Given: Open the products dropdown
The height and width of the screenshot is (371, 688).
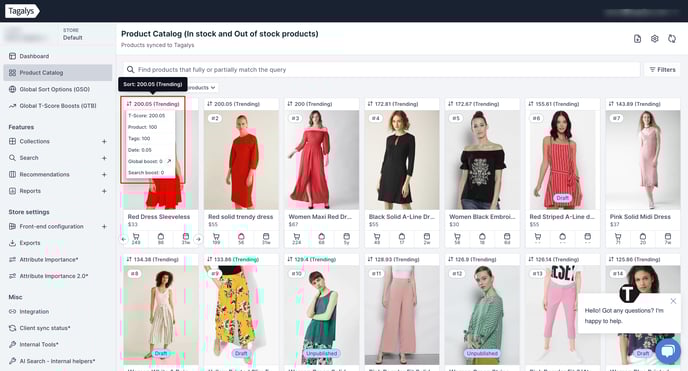Looking at the screenshot, I should tap(203, 88).
